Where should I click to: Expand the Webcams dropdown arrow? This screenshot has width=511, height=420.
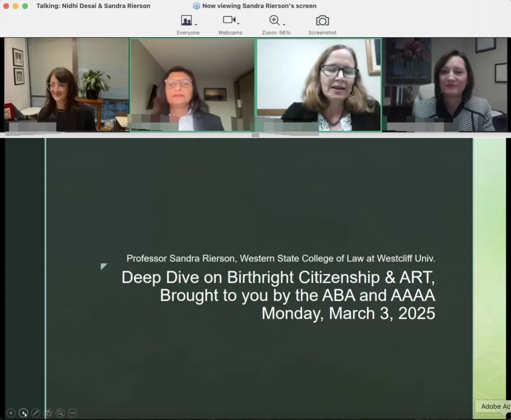238,24
